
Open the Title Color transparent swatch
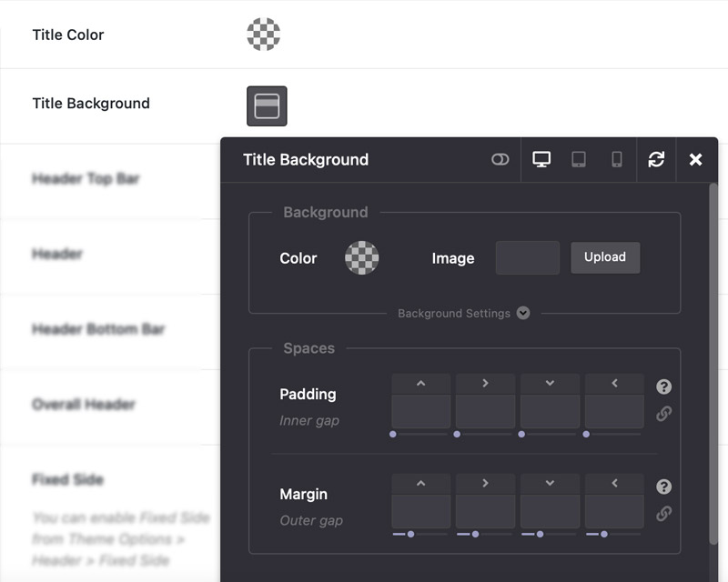pyautogui.click(x=263, y=35)
